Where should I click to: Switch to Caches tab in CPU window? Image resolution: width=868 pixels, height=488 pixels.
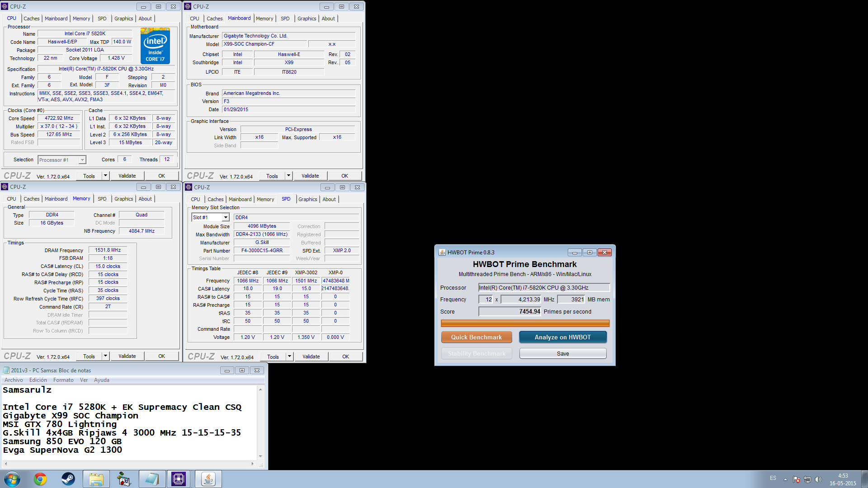pos(32,19)
